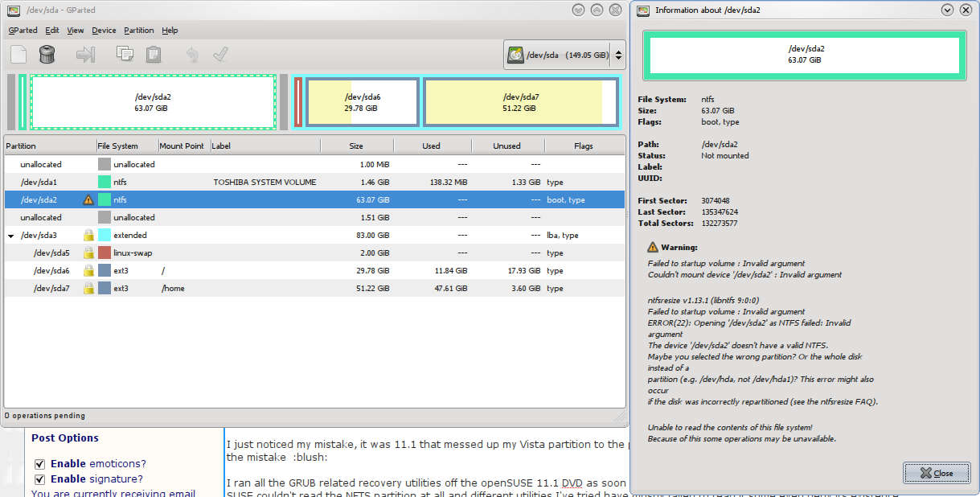Click the Apply all operations checkmark
The height and width of the screenshot is (497, 980).
(219, 55)
